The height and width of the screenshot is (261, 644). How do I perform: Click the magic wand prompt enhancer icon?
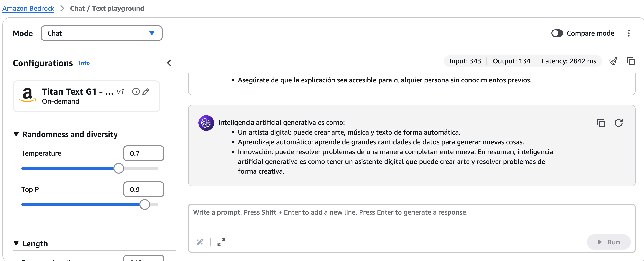point(200,242)
